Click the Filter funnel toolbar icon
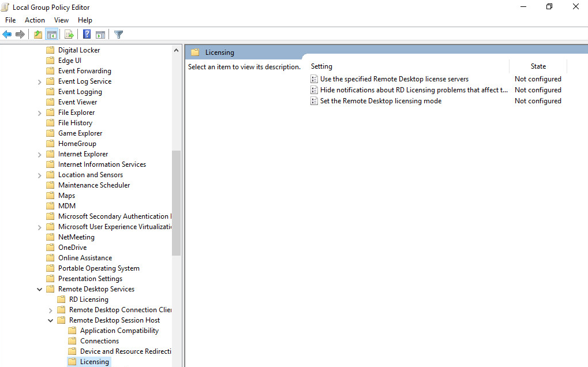This screenshot has width=588, height=367. coord(118,35)
